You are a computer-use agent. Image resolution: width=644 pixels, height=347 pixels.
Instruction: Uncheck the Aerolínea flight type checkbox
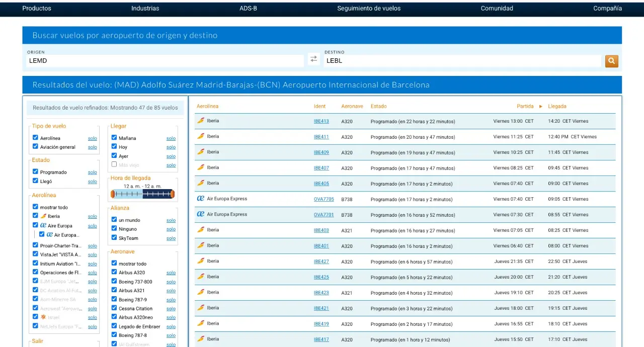35,138
